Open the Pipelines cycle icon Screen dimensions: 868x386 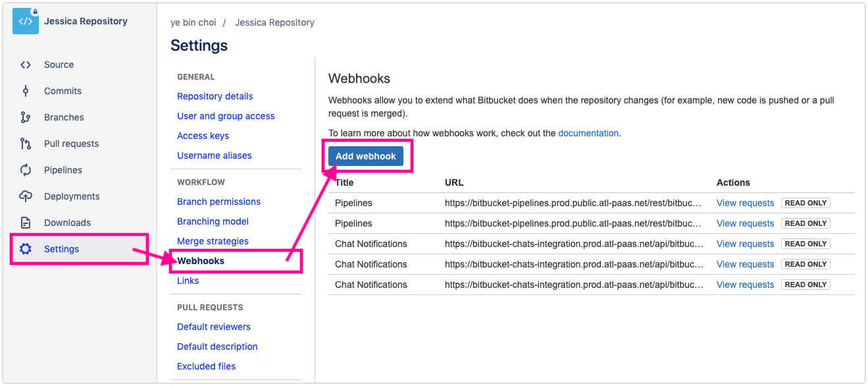(26, 170)
